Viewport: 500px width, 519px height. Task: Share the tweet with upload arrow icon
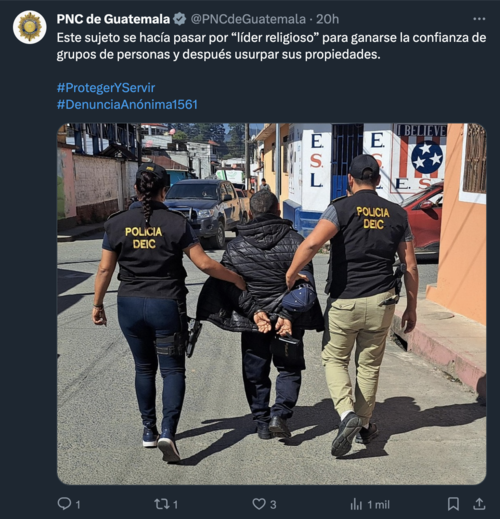pyautogui.click(x=479, y=504)
